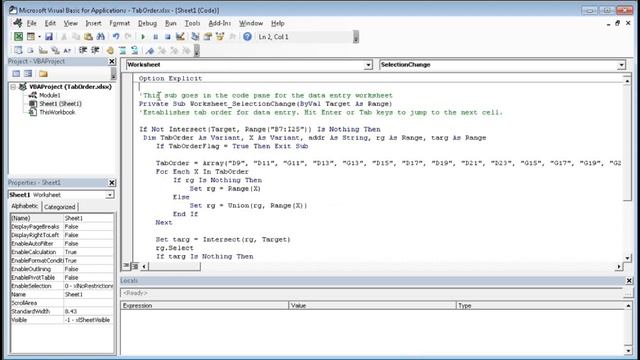Open Standard toolbar options arrow
This screenshot has height=360, width=640.
356,37
